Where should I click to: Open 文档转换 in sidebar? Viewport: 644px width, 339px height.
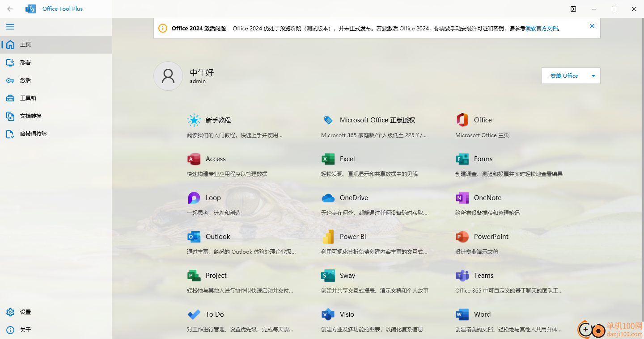[56, 116]
